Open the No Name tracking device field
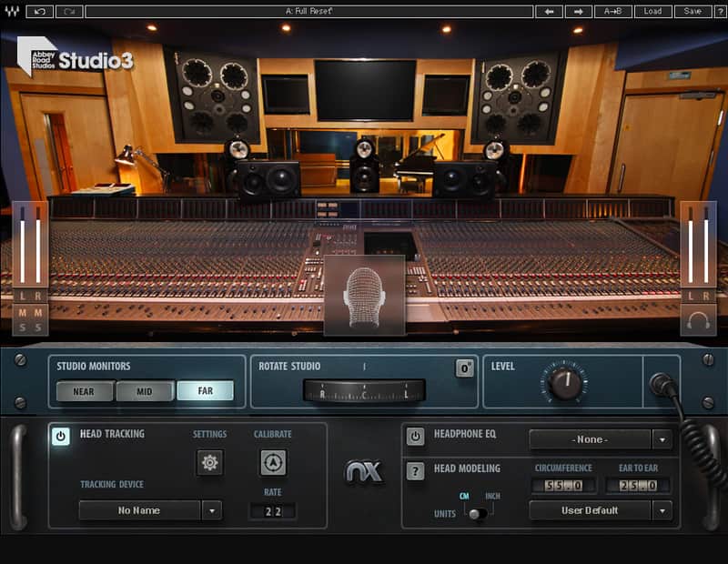This screenshot has height=564, width=728. (x=140, y=510)
